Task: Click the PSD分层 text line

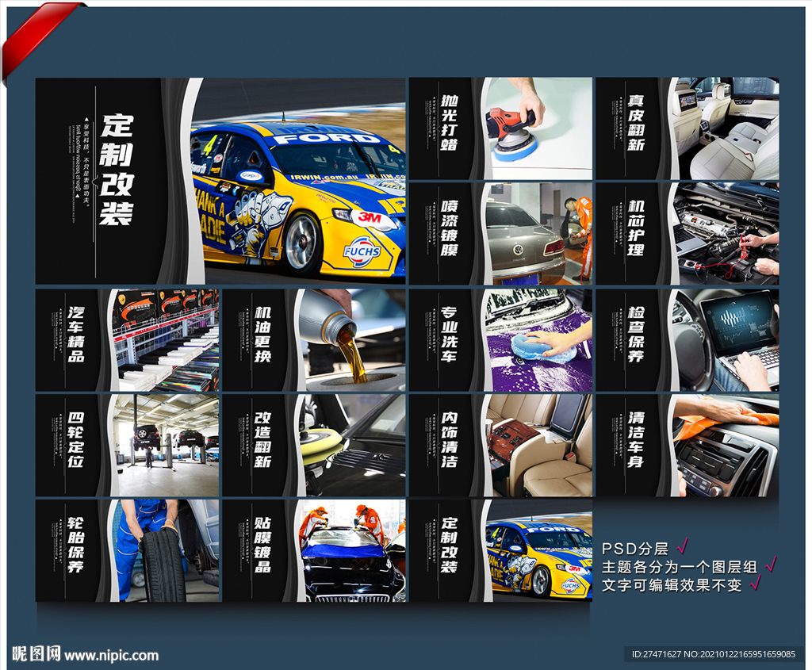Action: coord(635,549)
